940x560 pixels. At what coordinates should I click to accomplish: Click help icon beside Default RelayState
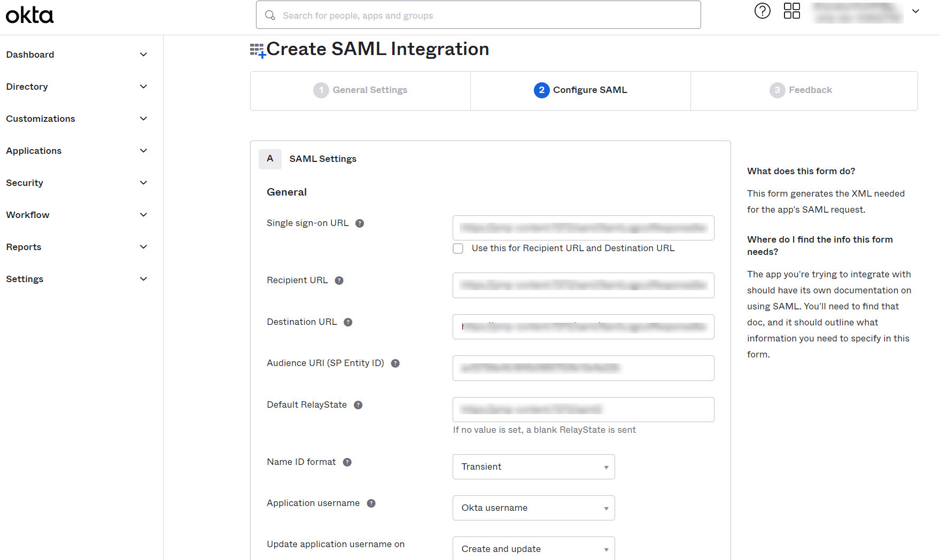click(x=358, y=405)
